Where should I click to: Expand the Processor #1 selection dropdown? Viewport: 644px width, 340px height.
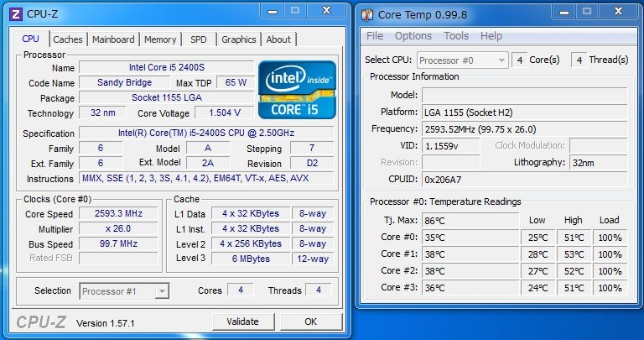[162, 291]
